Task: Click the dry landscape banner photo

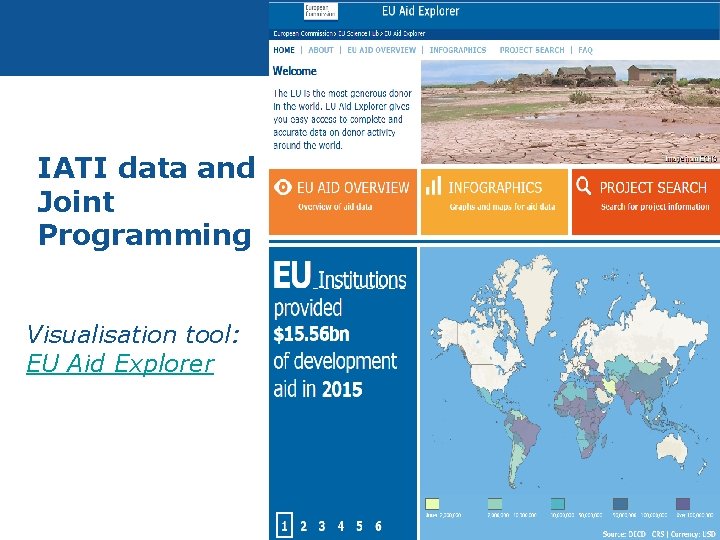Action: [x=570, y=112]
